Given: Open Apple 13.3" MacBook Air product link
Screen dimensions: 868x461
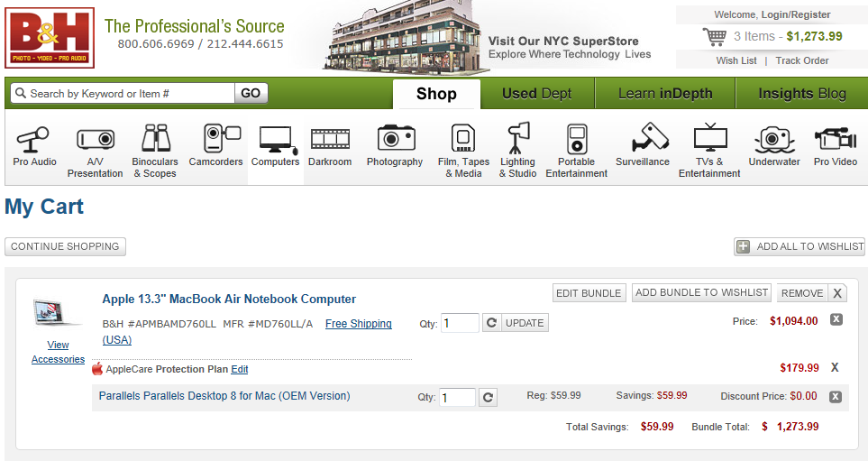Looking at the screenshot, I should tap(229, 300).
